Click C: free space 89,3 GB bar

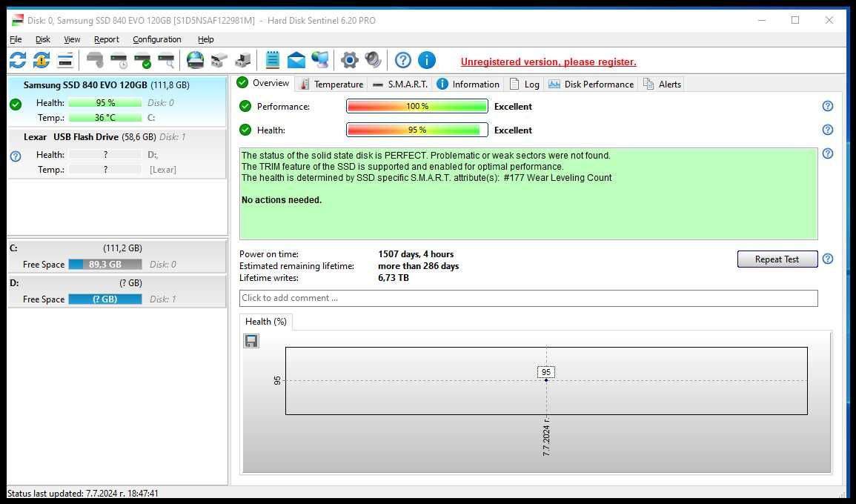pyautogui.click(x=105, y=265)
